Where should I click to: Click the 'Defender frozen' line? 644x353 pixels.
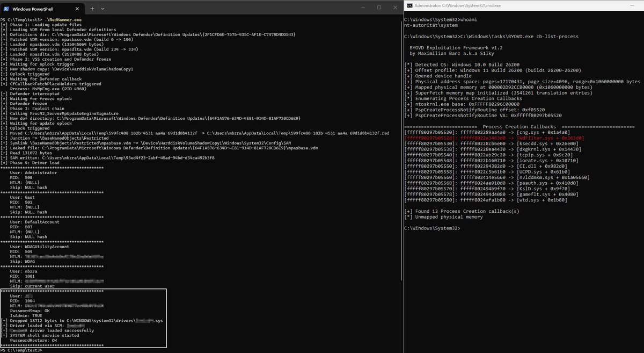click(25, 103)
